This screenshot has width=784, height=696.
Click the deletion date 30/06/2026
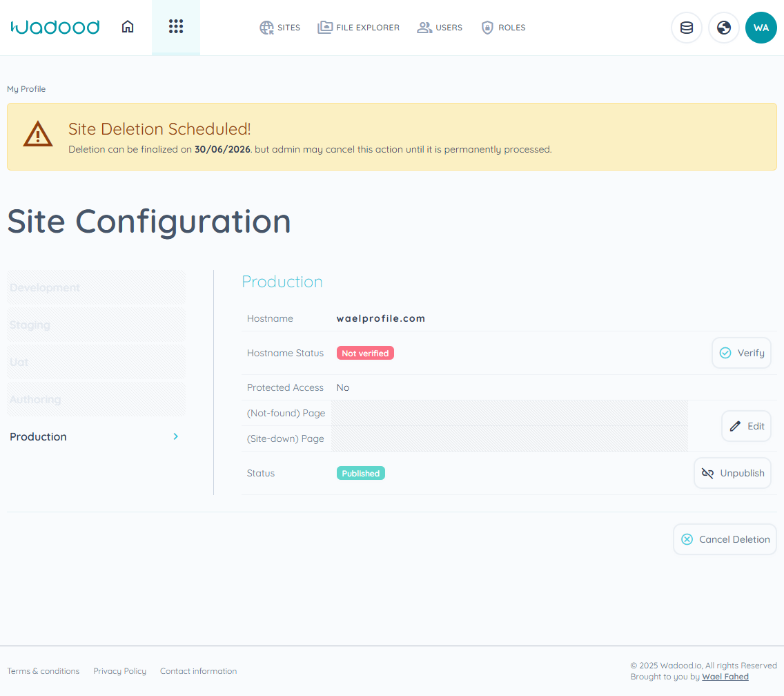point(222,150)
